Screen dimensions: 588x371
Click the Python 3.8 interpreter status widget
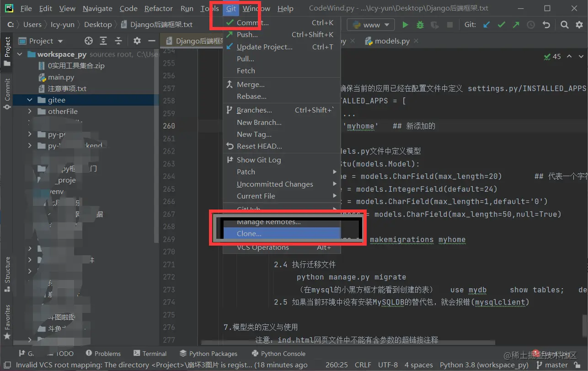point(484,365)
